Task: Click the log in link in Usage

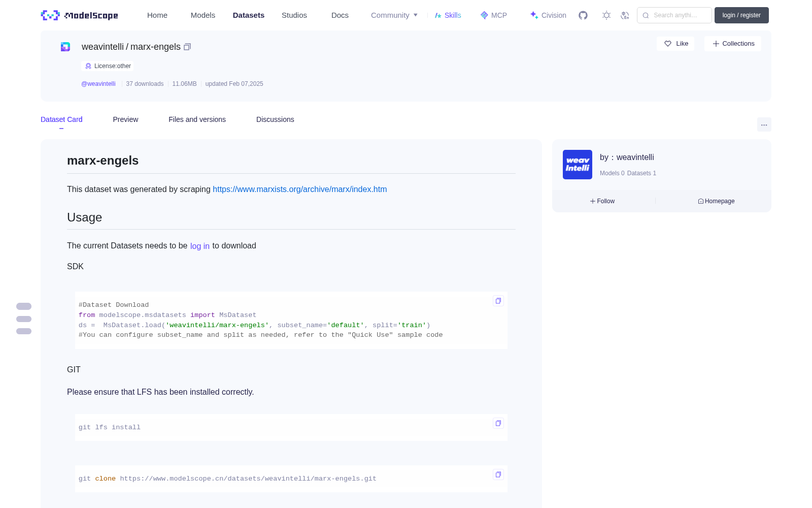Action: pyautogui.click(x=200, y=246)
